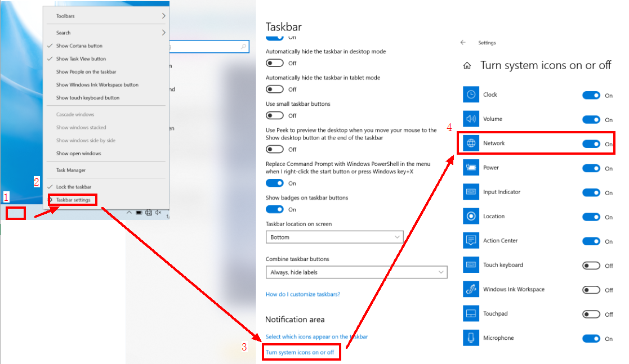Screen dimensions: 629x364
Task: Click the Network globe icon
Action: [x=471, y=143]
